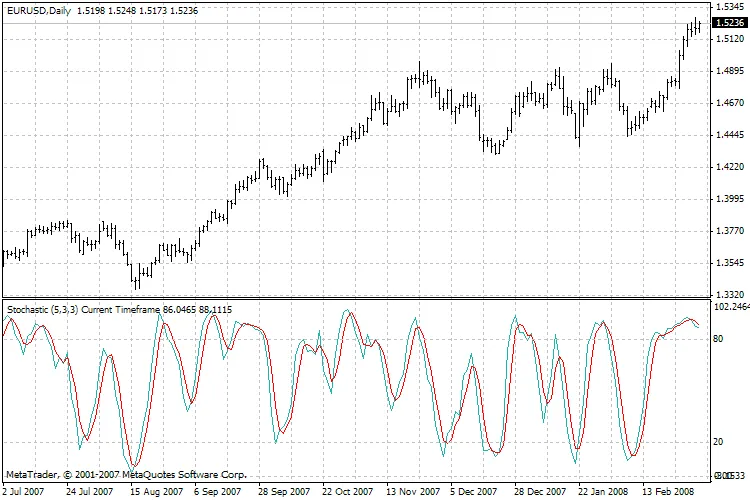Select the 102.2464 indicator scale maximum
This screenshot has height=500, width=750.
pyautogui.click(x=729, y=308)
